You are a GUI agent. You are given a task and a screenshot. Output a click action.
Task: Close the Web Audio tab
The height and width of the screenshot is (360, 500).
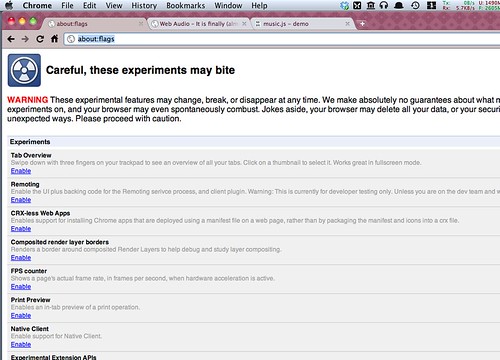click(244, 24)
